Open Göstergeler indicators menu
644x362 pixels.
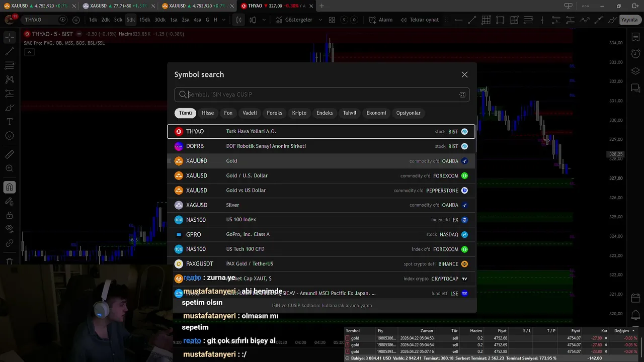[294, 20]
